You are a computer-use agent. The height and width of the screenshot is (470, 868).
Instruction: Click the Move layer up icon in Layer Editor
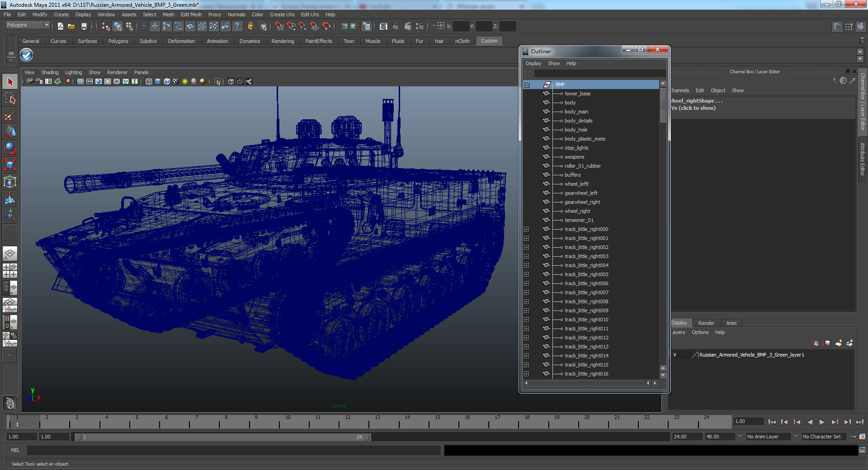816,343
